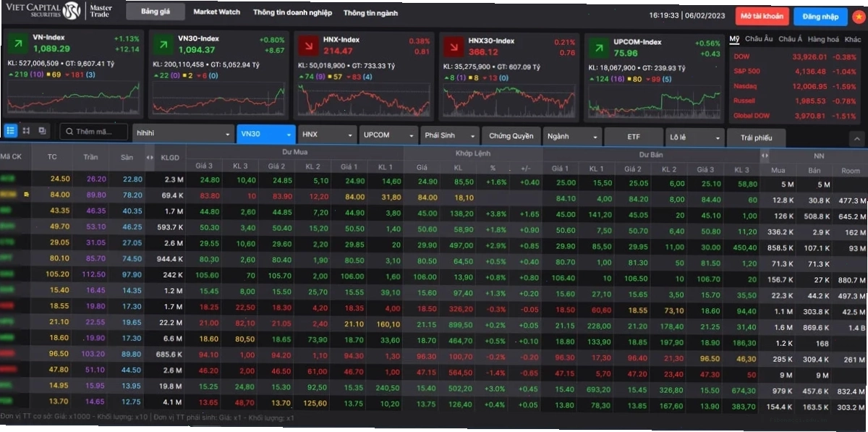This screenshot has width=868, height=432.
Task: Open the UPCOM-Index intraday chart
Action: (x=654, y=101)
